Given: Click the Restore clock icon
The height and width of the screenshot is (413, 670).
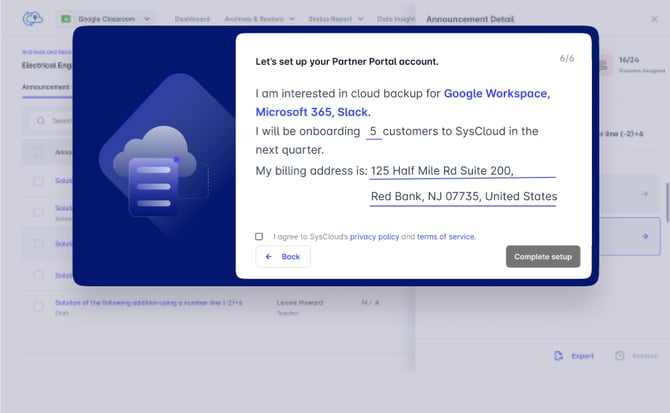Looking at the screenshot, I should [x=620, y=356].
